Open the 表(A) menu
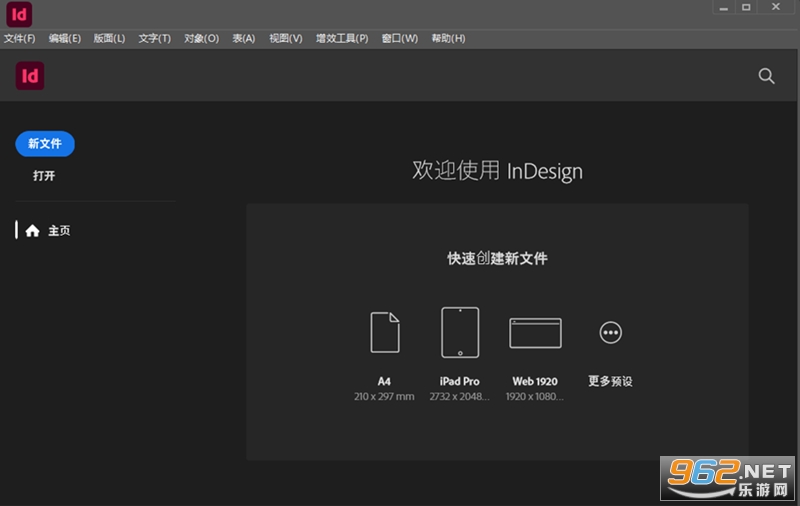This screenshot has height=506, width=800. 244,38
